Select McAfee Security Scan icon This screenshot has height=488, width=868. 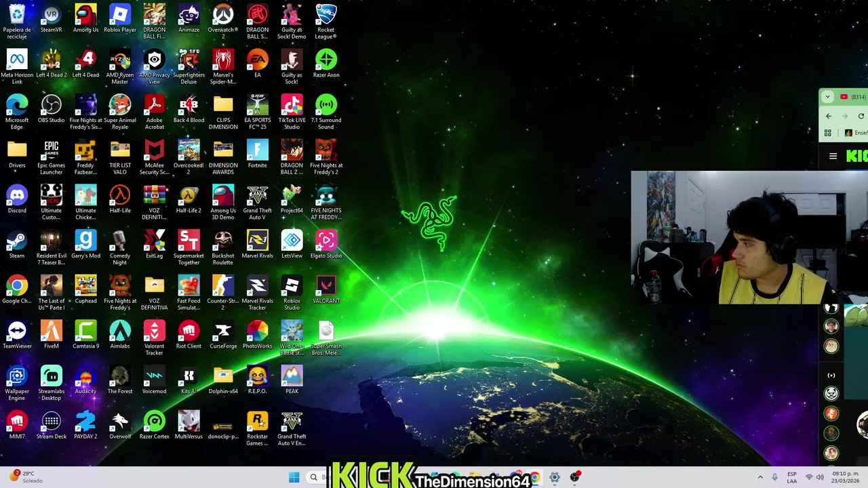155,157
